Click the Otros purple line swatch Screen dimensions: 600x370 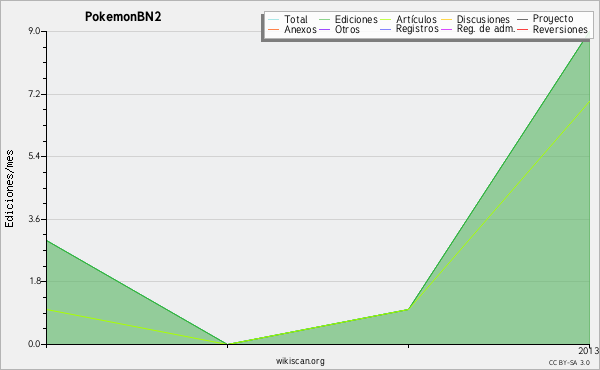click(x=324, y=29)
